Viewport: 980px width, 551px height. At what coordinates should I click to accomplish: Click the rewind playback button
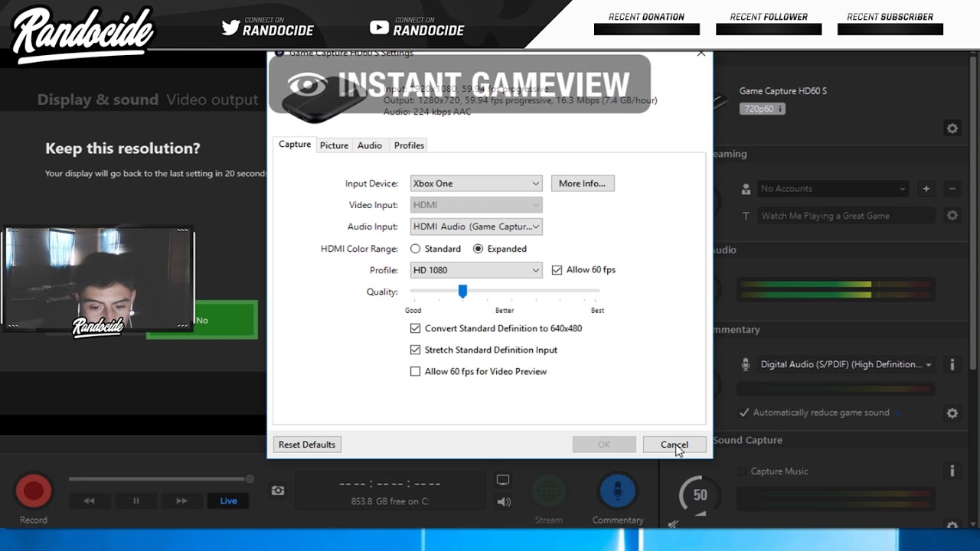coord(90,500)
